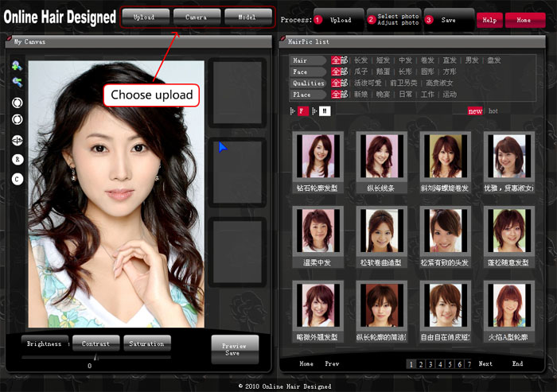
Task: Select the Saturation adjustment tab
Action: [147, 343]
